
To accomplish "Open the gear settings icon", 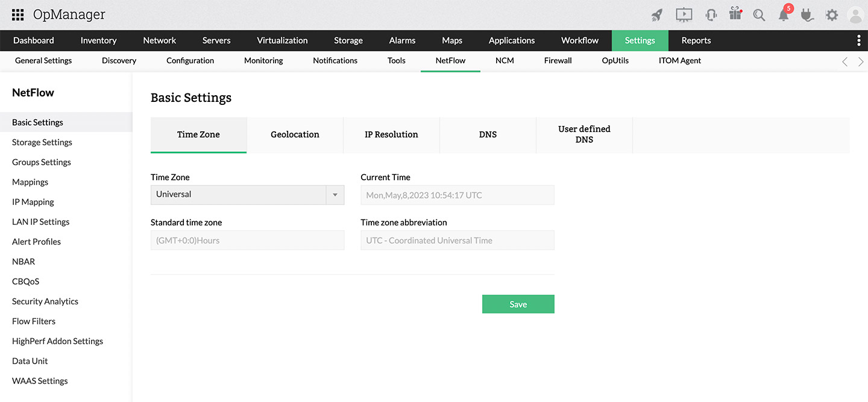I will click(832, 15).
